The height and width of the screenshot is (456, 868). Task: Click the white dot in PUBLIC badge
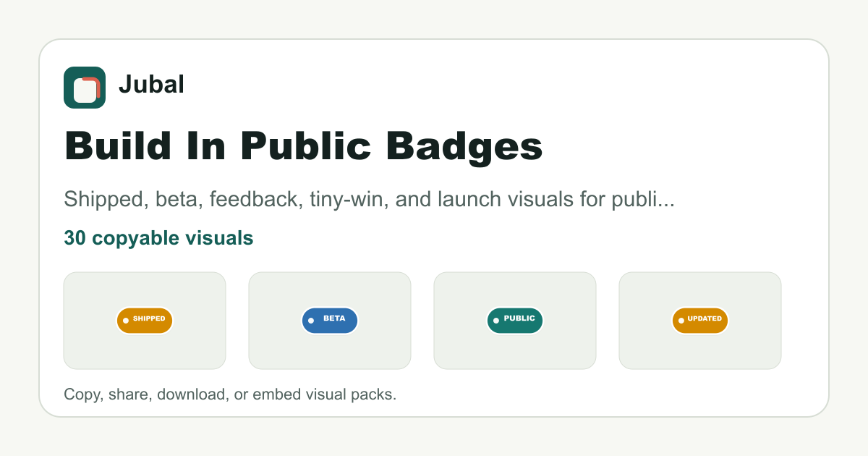(x=496, y=321)
